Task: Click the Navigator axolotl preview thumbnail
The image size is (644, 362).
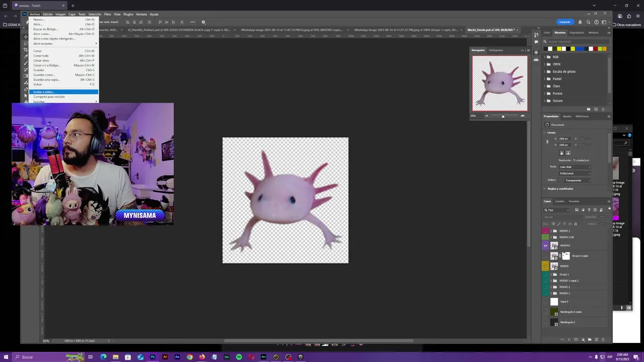Action: point(500,83)
